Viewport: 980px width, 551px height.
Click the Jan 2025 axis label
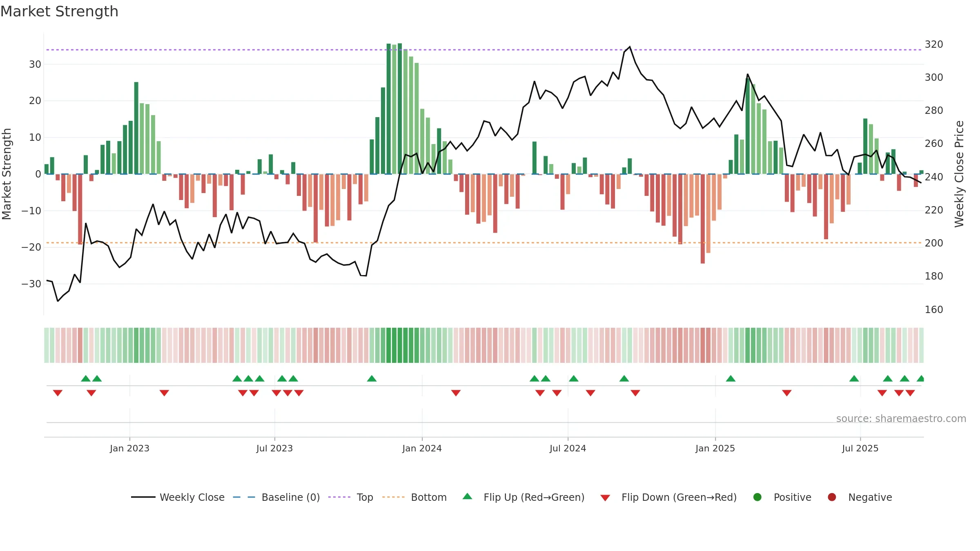(x=715, y=448)
